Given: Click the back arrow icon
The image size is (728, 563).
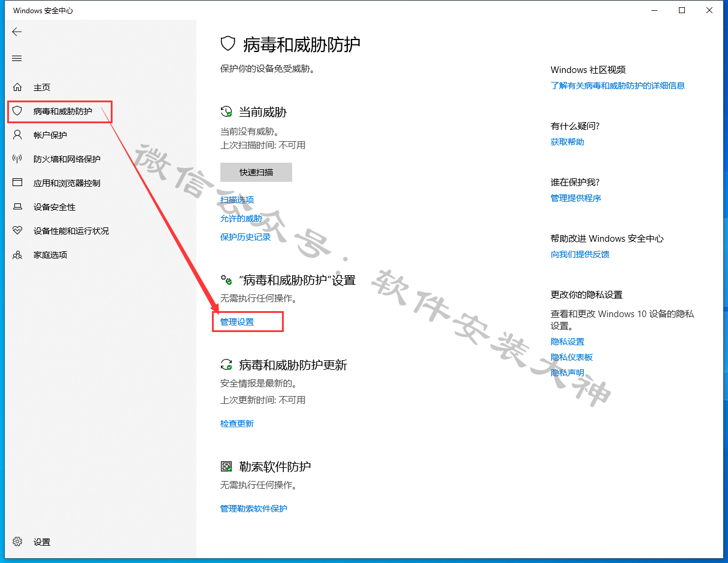Looking at the screenshot, I should (x=17, y=32).
